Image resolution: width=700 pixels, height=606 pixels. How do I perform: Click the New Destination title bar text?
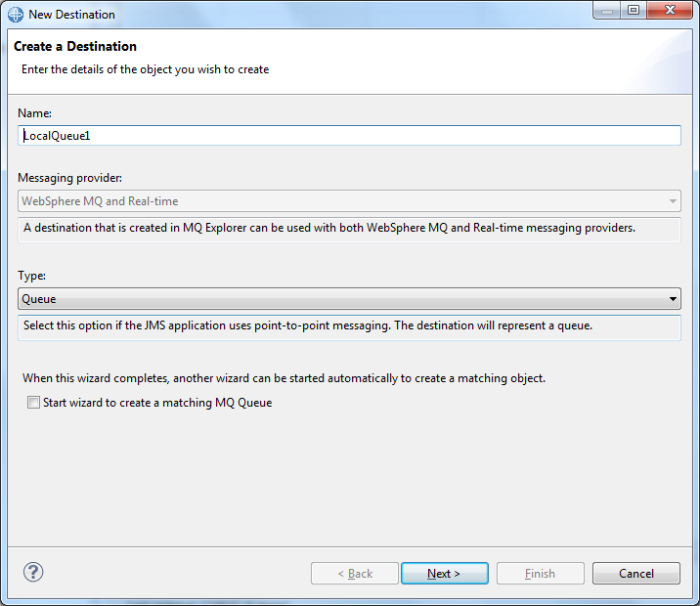pyautogui.click(x=71, y=15)
